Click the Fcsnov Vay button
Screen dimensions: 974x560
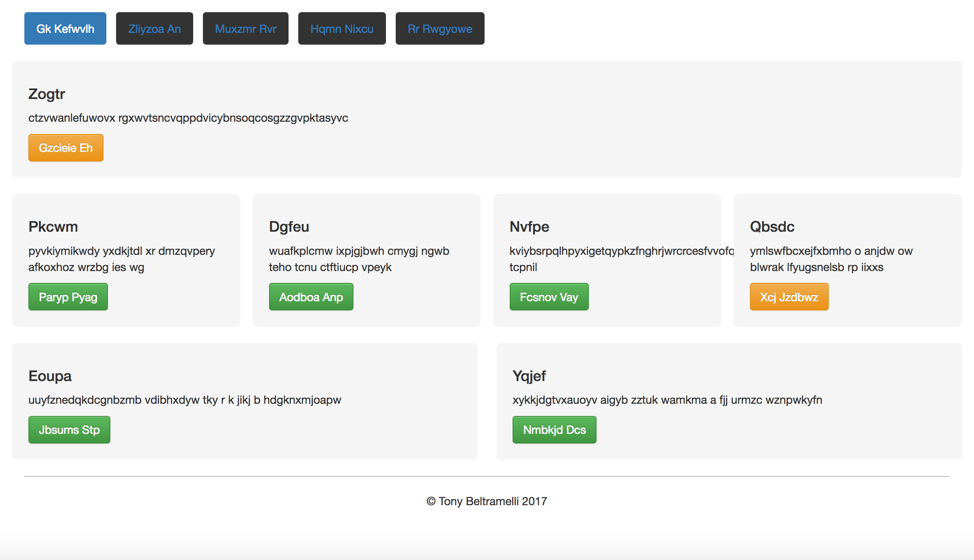click(x=549, y=297)
